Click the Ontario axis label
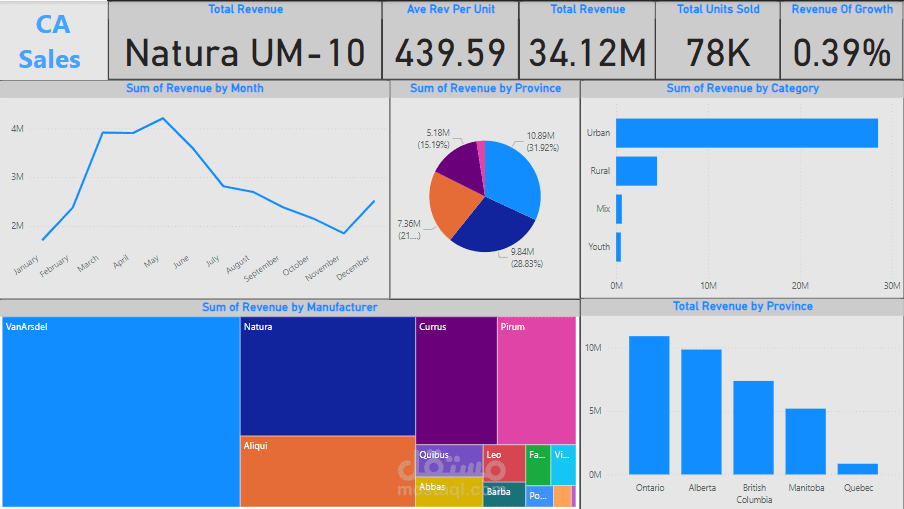Screen dimensions: 904x509 pos(650,488)
